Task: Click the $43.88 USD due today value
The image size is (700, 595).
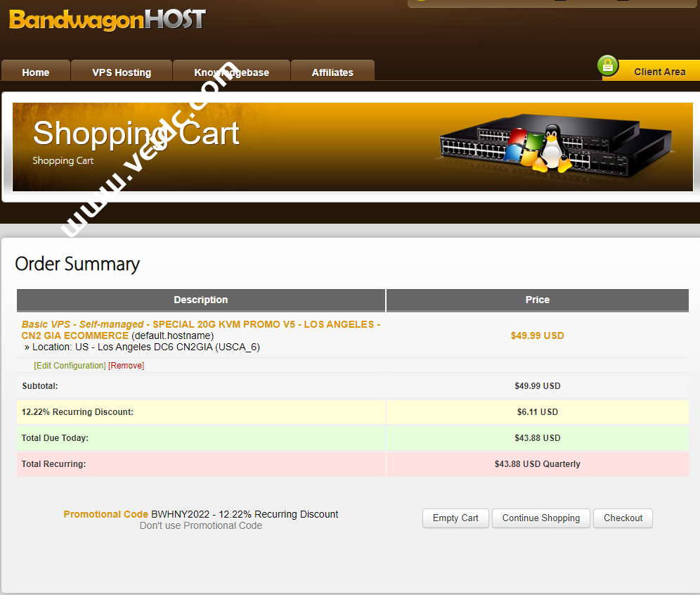Action: click(538, 437)
